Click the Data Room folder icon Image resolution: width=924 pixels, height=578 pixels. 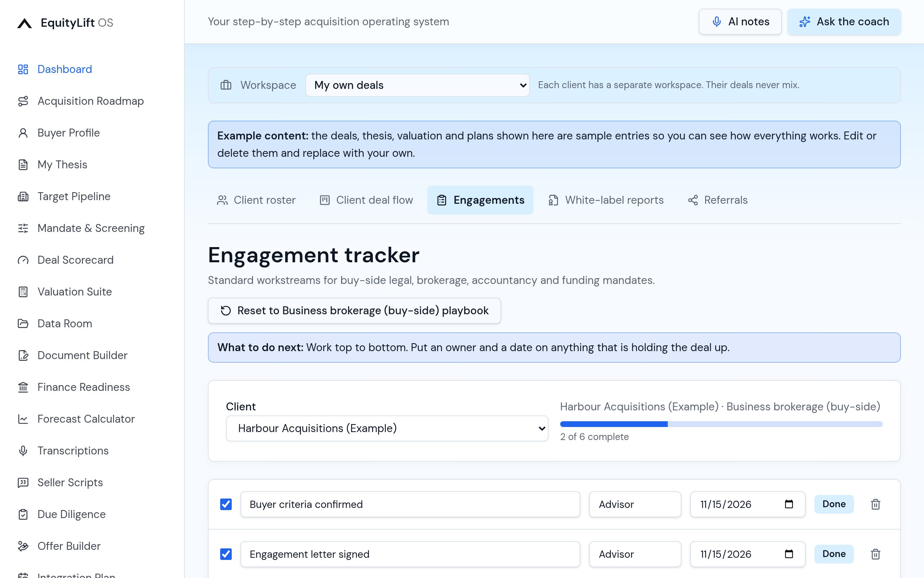click(23, 323)
